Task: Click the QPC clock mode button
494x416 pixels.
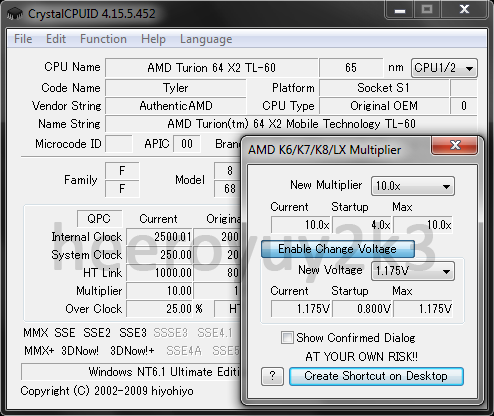Action: (99, 219)
